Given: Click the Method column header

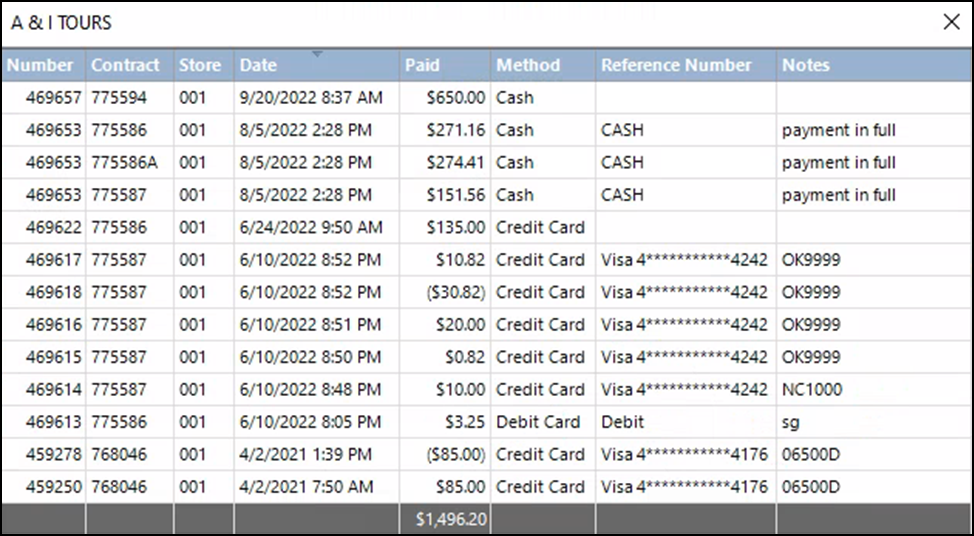Looking at the screenshot, I should [x=528, y=65].
